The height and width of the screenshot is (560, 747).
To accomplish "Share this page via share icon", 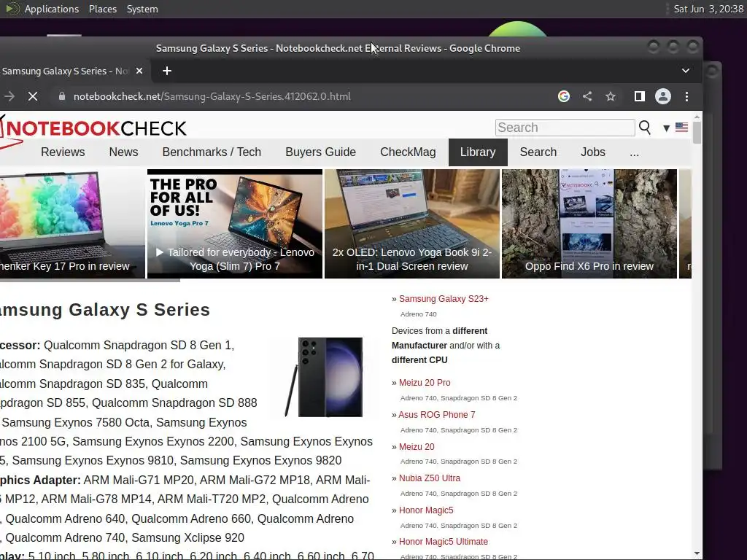I will 587,97.
